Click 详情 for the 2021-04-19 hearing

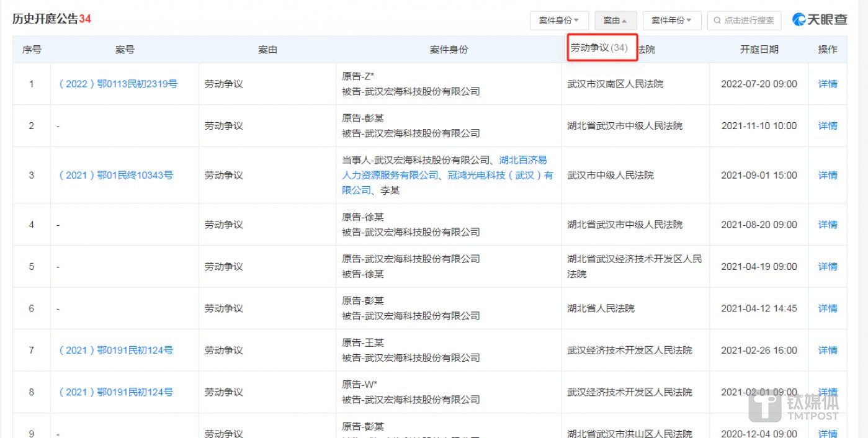click(x=828, y=266)
